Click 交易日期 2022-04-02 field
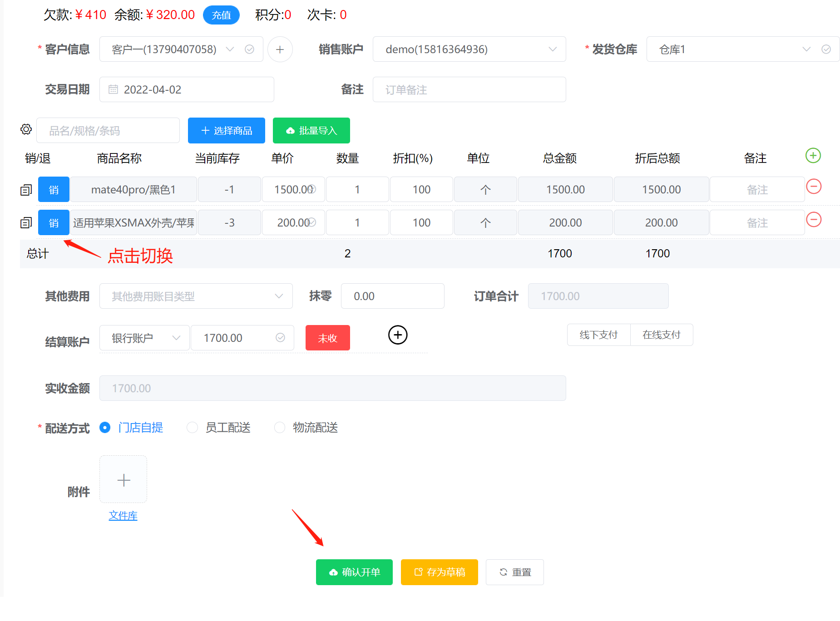Image resolution: width=840 pixels, height=621 pixels. tap(187, 89)
